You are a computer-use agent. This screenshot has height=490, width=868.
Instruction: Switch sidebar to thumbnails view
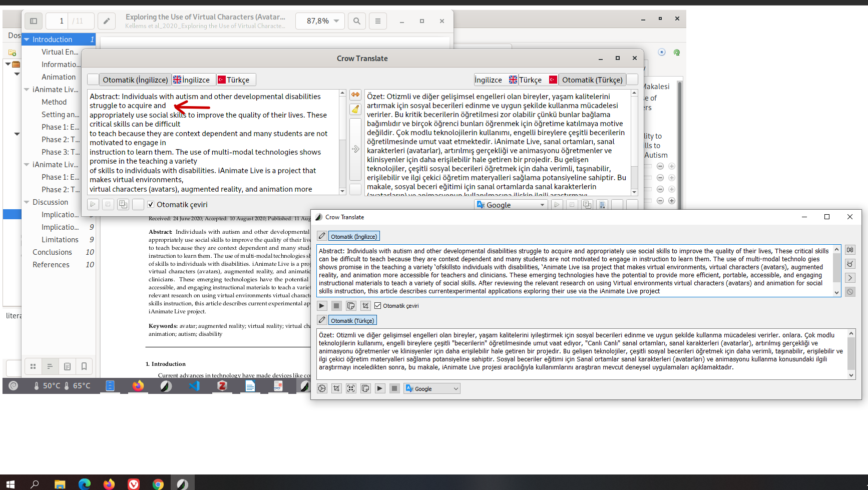point(33,366)
